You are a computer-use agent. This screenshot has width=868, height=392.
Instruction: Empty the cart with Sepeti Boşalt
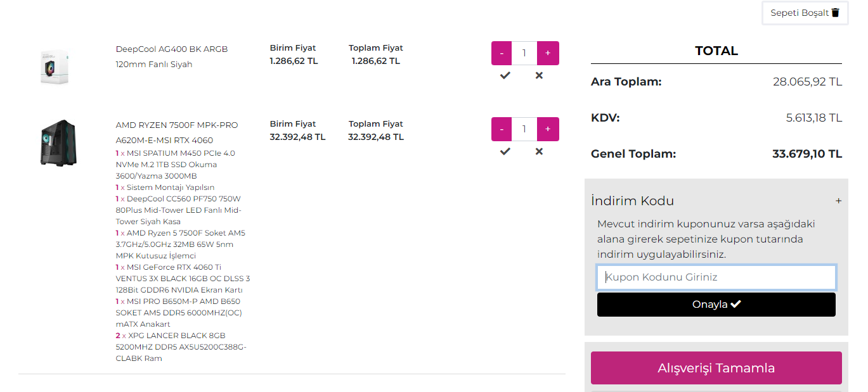coord(805,13)
